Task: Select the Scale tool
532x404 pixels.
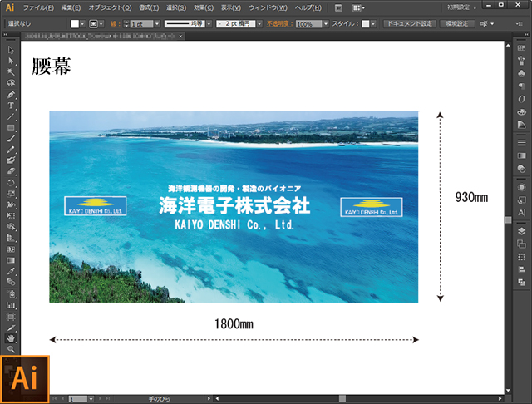Action: (11, 194)
